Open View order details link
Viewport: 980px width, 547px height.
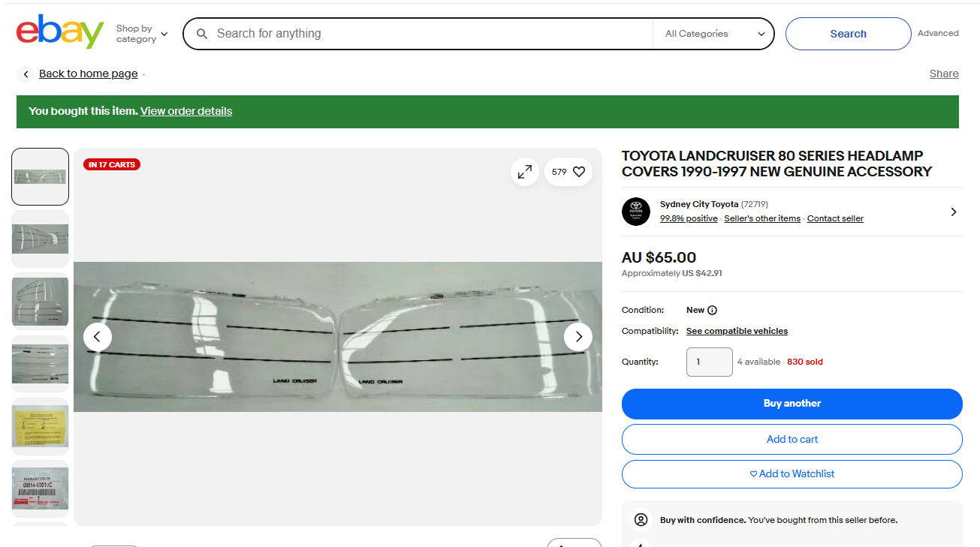click(186, 111)
